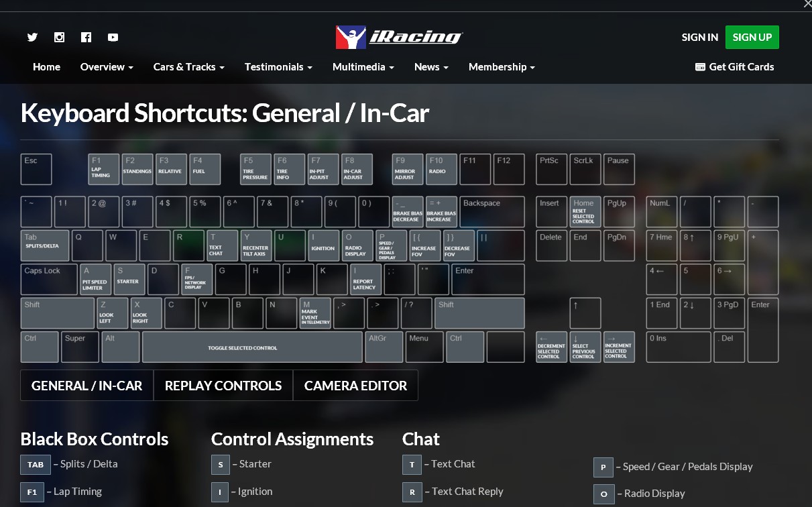Click the T badge beside Text Chat
The image size is (812, 507).
tap(412, 464)
